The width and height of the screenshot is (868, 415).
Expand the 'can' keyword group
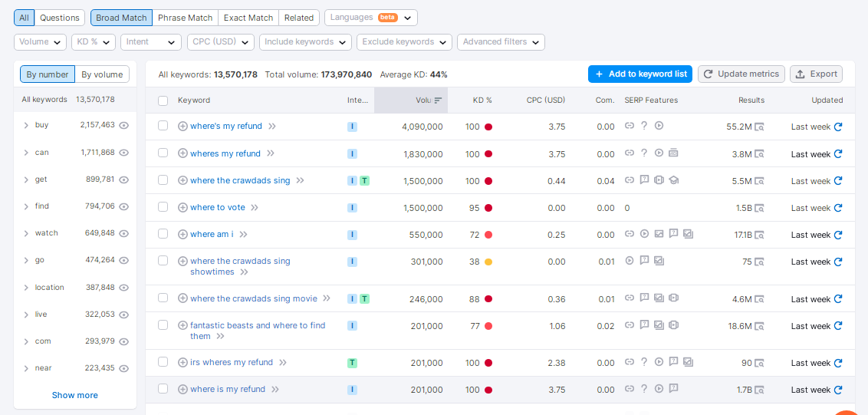(26, 153)
